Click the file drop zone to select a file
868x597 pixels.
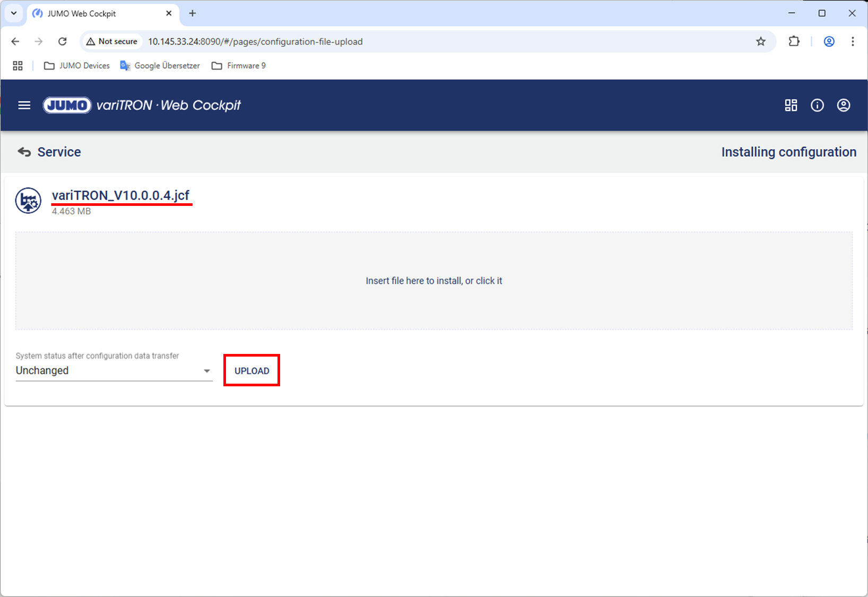[x=434, y=281]
